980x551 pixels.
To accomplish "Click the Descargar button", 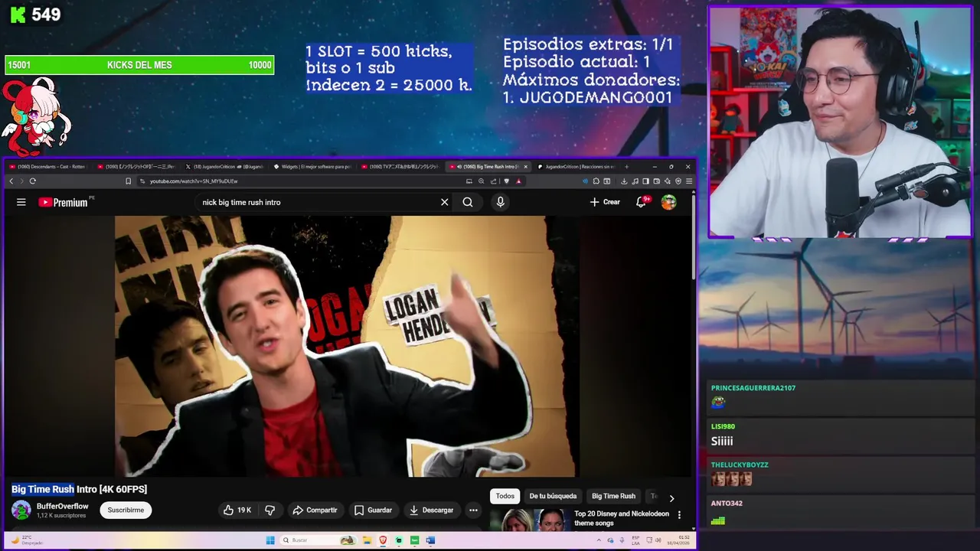I will [432, 510].
